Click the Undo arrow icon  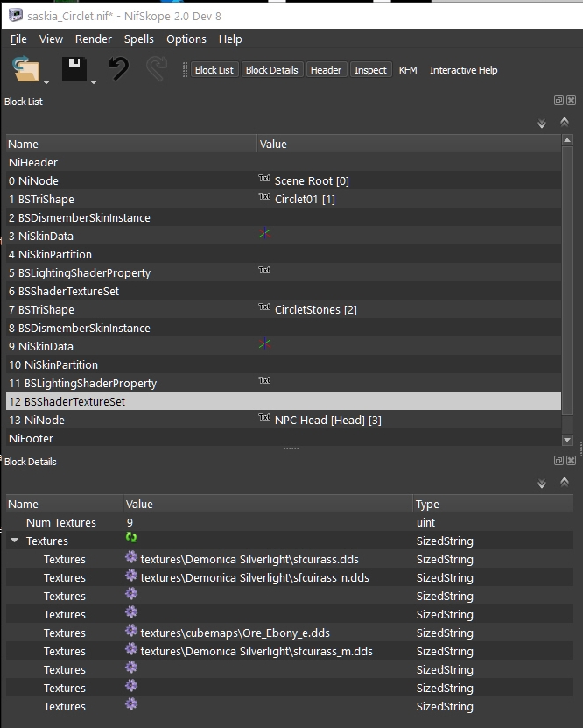pyautogui.click(x=118, y=69)
